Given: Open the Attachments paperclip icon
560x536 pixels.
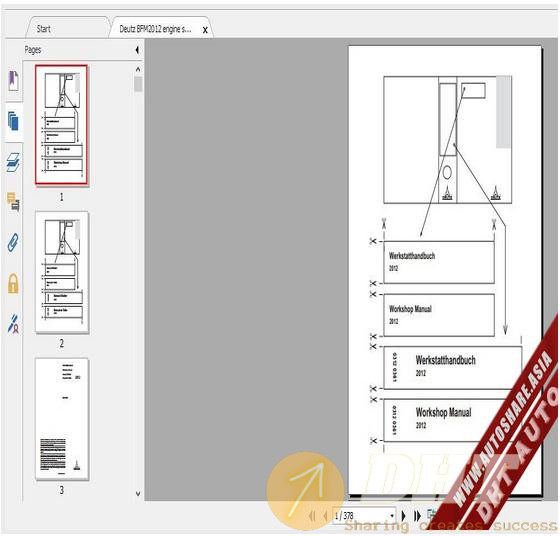Looking at the screenshot, I should pos(13,243).
